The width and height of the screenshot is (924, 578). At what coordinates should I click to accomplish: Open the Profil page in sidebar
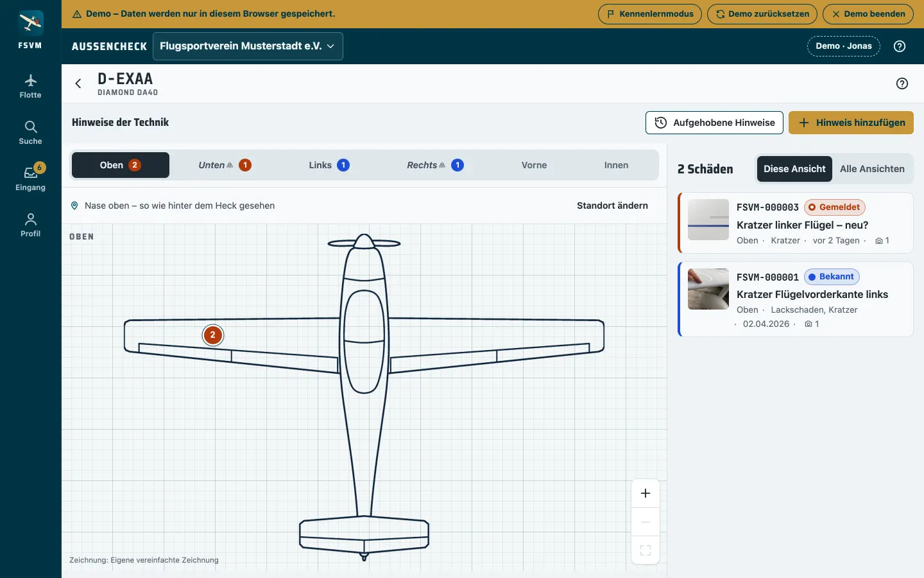coord(30,225)
